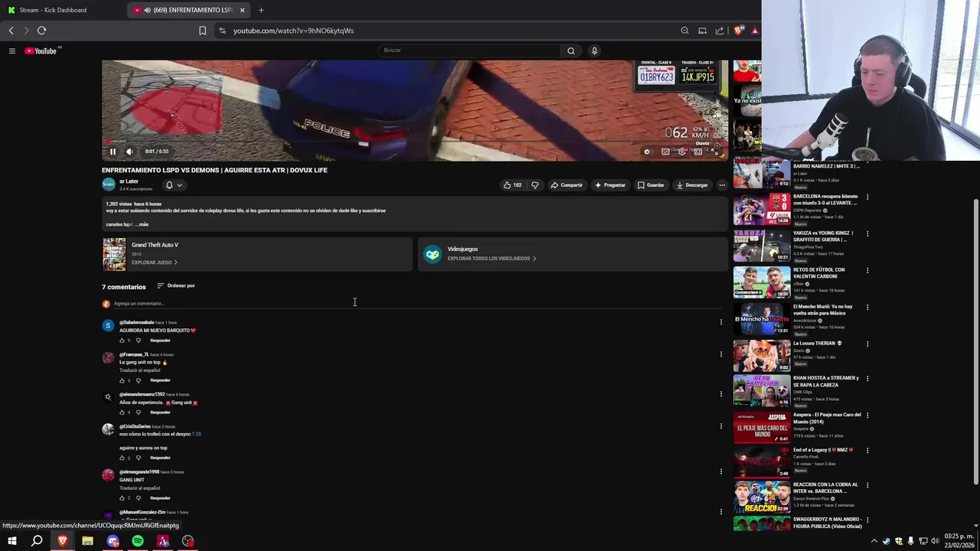Click the Preguntar button
Viewport: 980px width, 551px height.
point(610,185)
